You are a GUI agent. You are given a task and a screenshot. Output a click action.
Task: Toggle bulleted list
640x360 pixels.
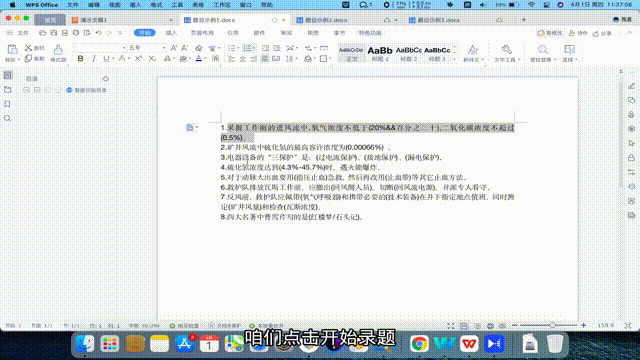pos(231,48)
